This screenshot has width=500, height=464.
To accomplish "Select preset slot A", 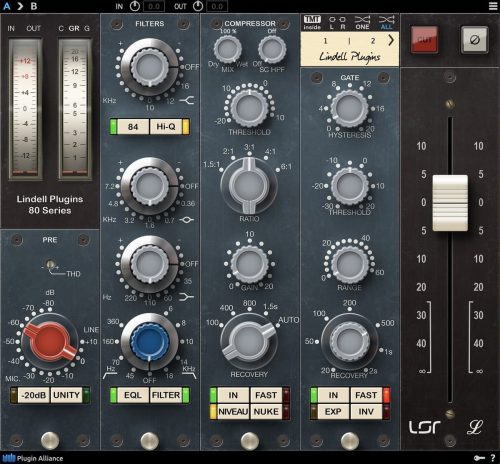I will click(6, 6).
